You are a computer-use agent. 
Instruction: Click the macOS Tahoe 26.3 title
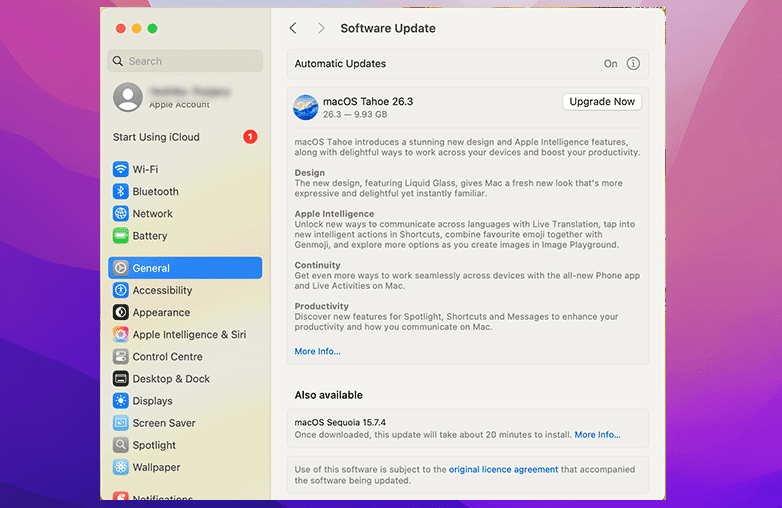tap(368, 101)
